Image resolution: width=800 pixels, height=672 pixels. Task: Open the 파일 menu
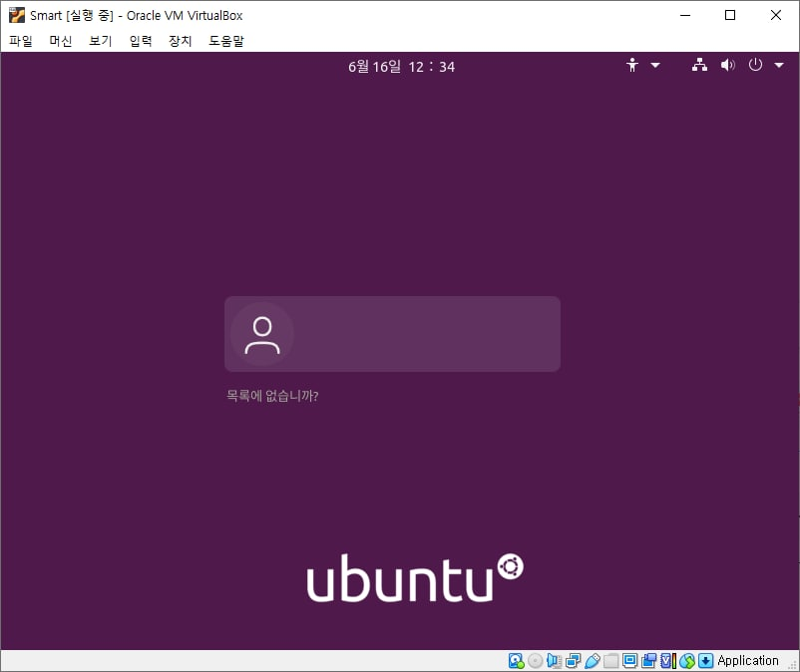click(21, 41)
